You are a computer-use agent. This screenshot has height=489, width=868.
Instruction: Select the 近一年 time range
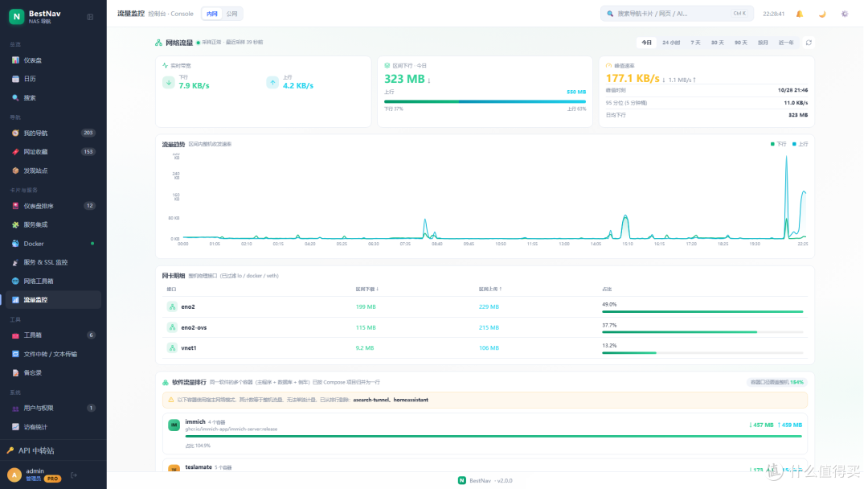tap(786, 43)
